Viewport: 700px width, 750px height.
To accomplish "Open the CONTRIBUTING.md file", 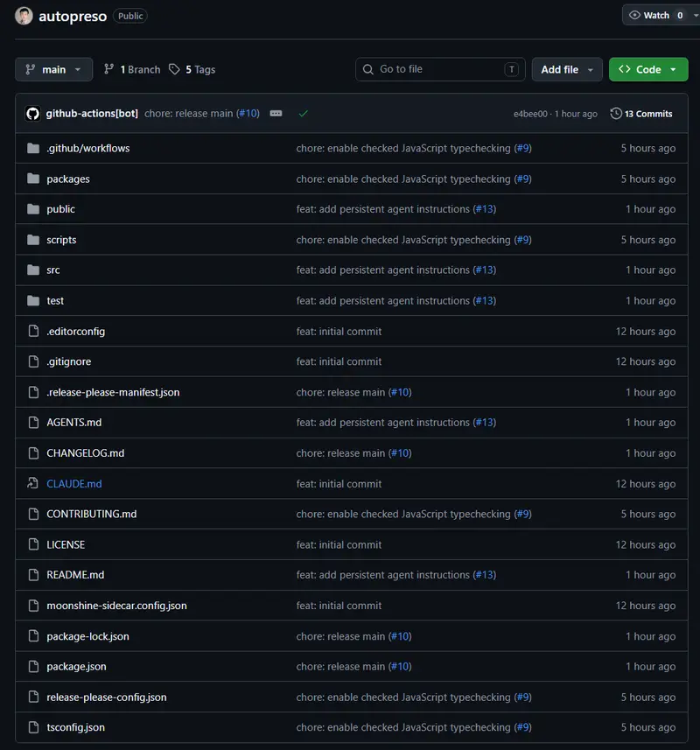I will [x=91, y=514].
